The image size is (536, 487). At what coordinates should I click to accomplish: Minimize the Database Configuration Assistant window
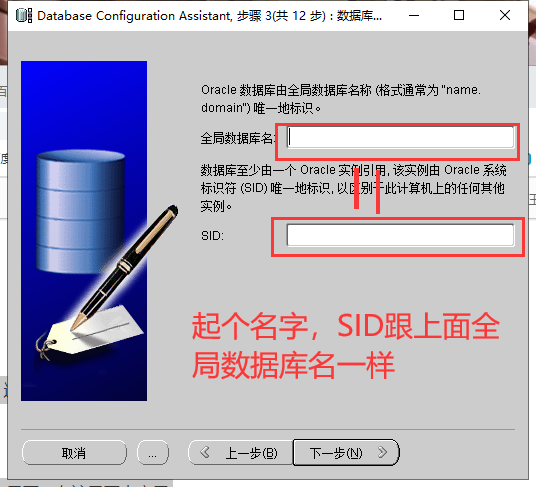(x=414, y=15)
